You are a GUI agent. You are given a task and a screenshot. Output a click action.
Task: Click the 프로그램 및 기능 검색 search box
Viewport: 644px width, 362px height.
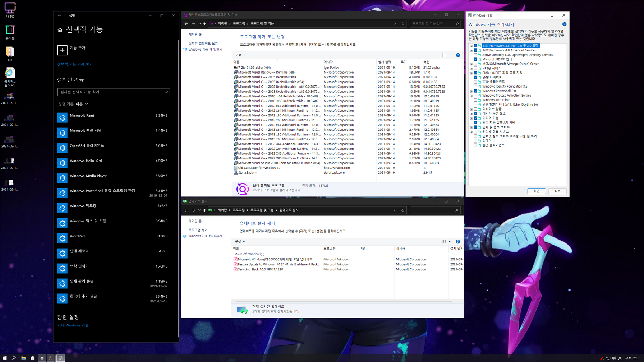435,24
